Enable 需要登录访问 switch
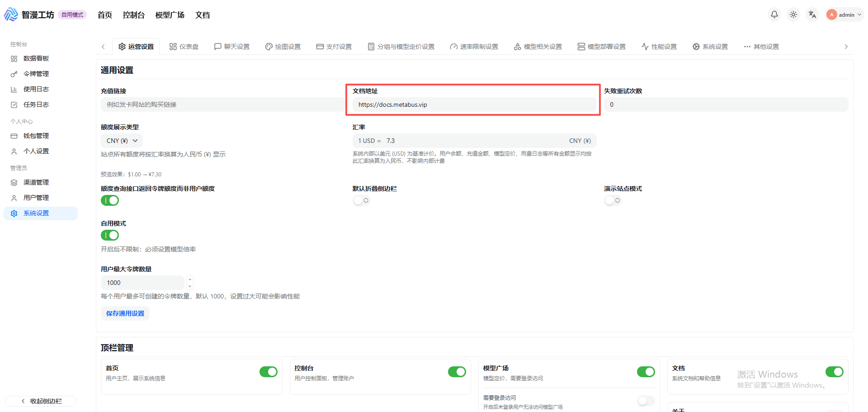This screenshot has width=868, height=412. tap(646, 401)
